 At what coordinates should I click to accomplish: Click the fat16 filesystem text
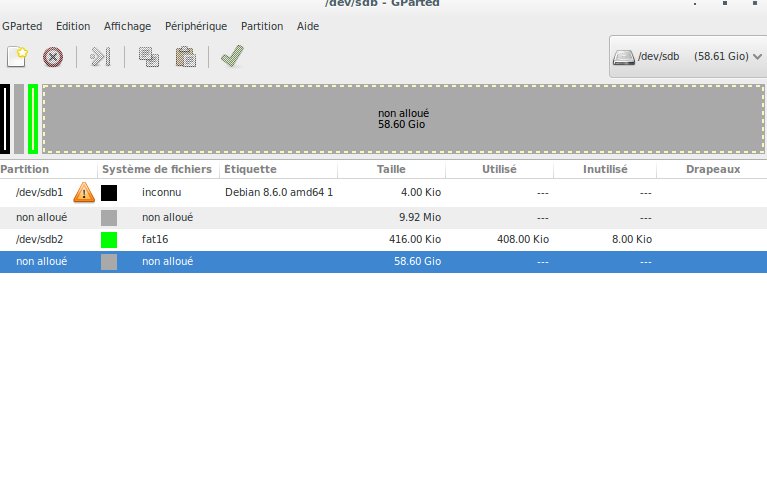[x=155, y=239]
